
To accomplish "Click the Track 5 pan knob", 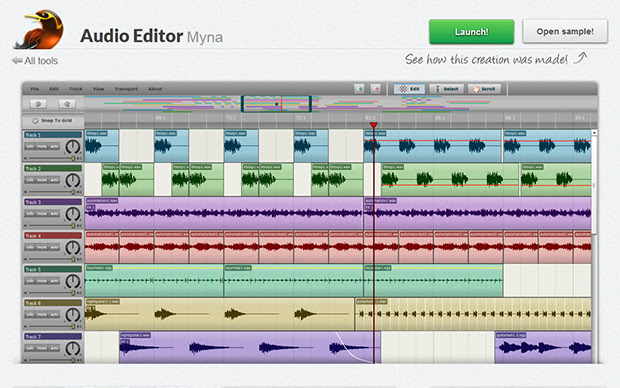I will tap(72, 281).
